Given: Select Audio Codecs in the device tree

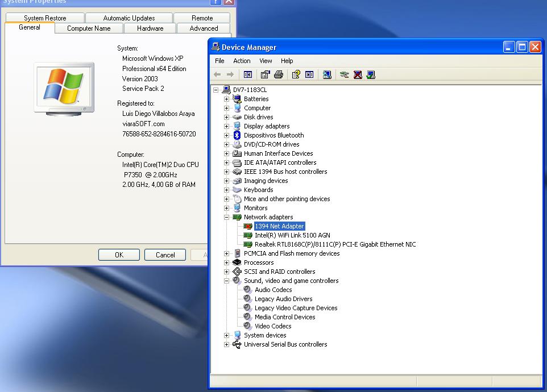Looking at the screenshot, I should coord(273,290).
